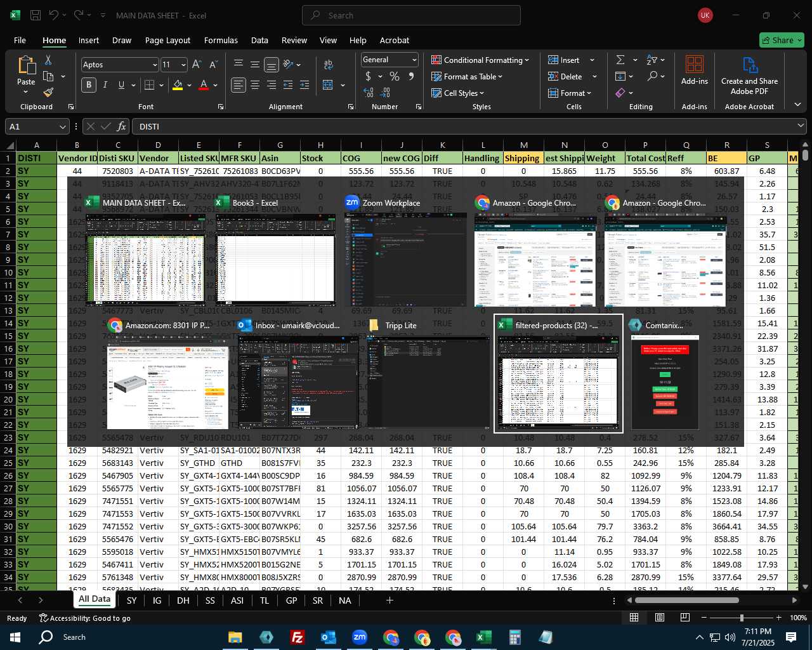
Task: Switch to Page Break Preview in status bar
Action: [x=685, y=618]
